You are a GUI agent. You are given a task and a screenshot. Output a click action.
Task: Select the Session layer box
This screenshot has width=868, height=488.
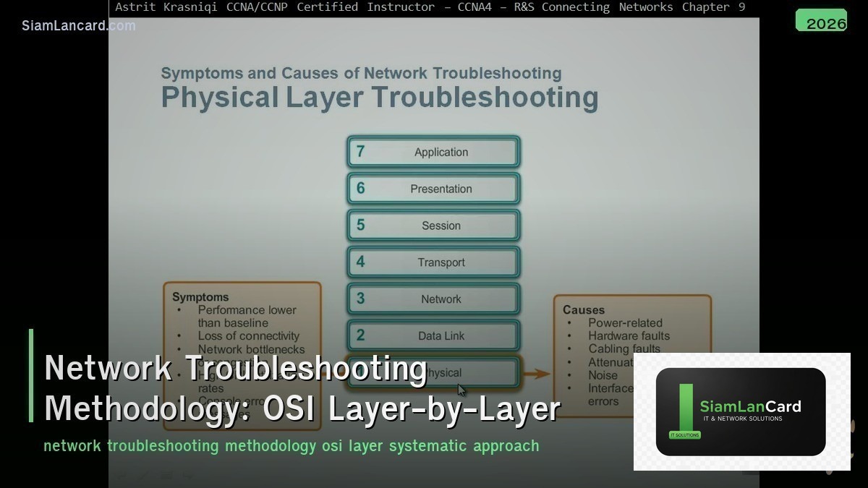[x=433, y=226]
